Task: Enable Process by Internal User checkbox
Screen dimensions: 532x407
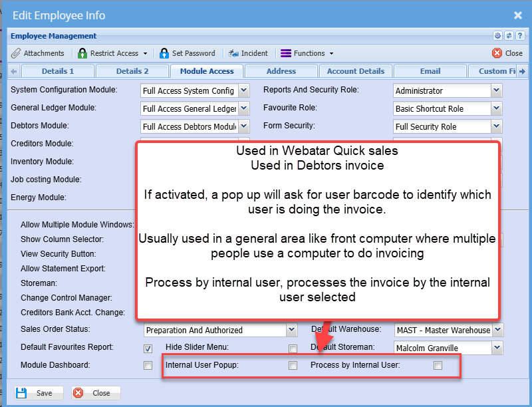Action: pos(438,365)
